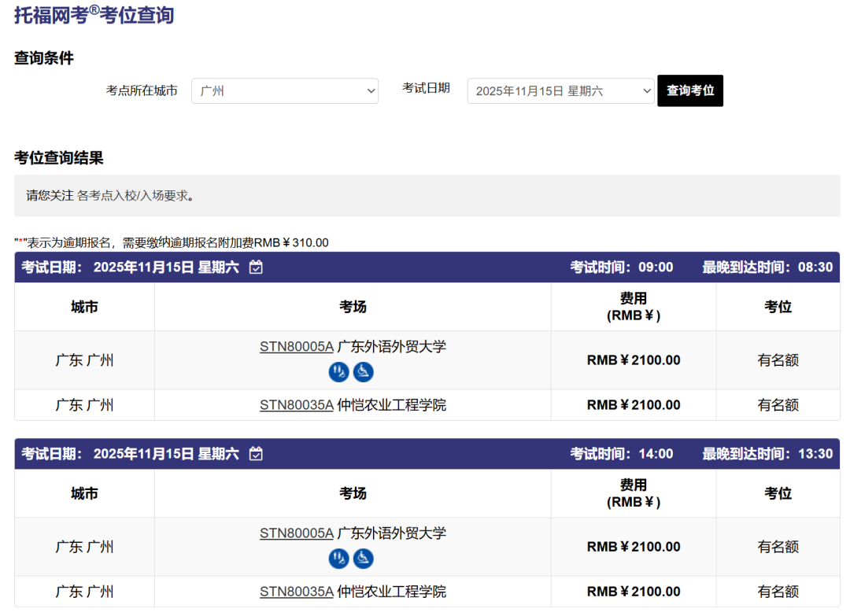
Task: Select 有名额 for 广东外语外贸大学 at 09:00
Action: pos(778,360)
